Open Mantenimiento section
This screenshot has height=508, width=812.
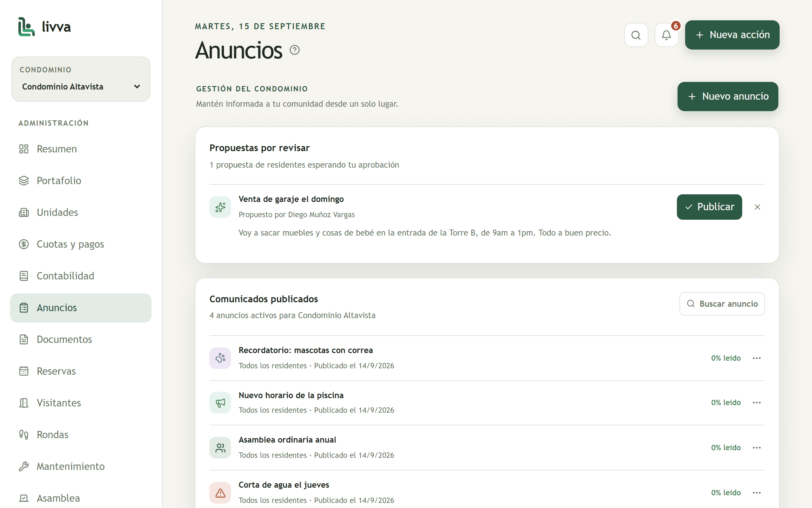[81, 466]
